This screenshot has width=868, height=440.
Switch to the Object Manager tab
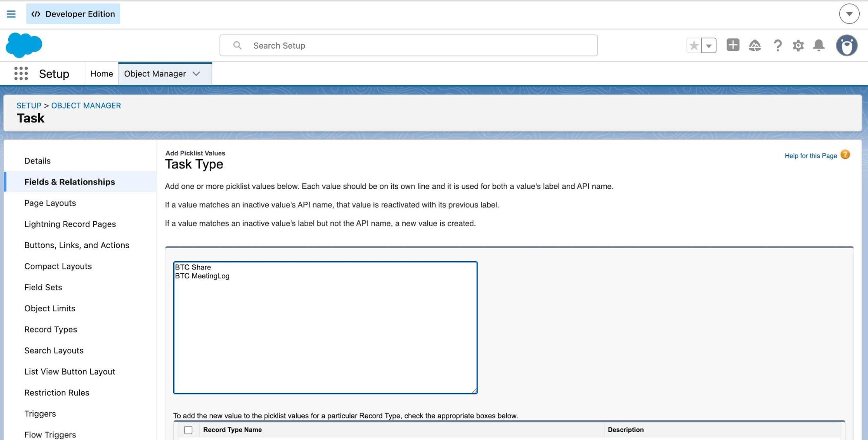[x=155, y=74]
